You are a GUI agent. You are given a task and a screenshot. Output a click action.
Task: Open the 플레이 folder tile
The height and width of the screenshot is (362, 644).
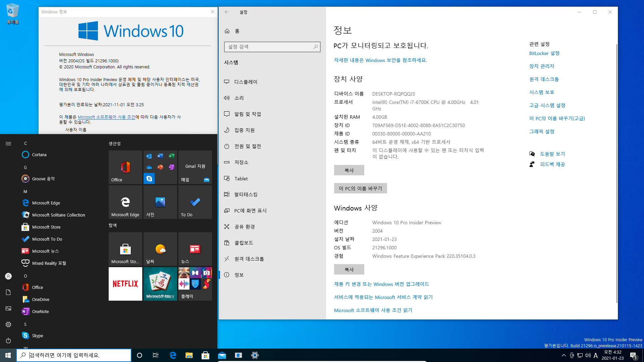[195, 284]
